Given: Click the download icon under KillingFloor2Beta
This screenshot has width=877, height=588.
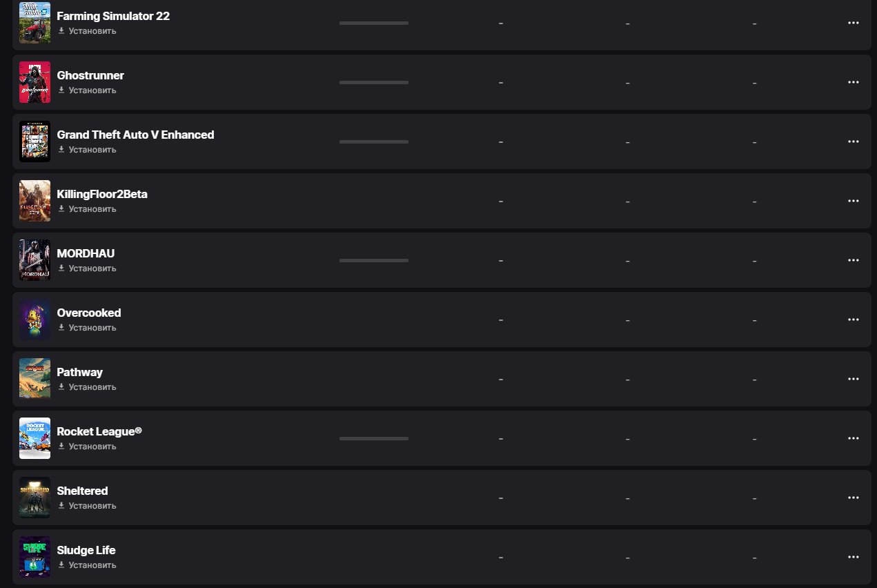Looking at the screenshot, I should 61,208.
